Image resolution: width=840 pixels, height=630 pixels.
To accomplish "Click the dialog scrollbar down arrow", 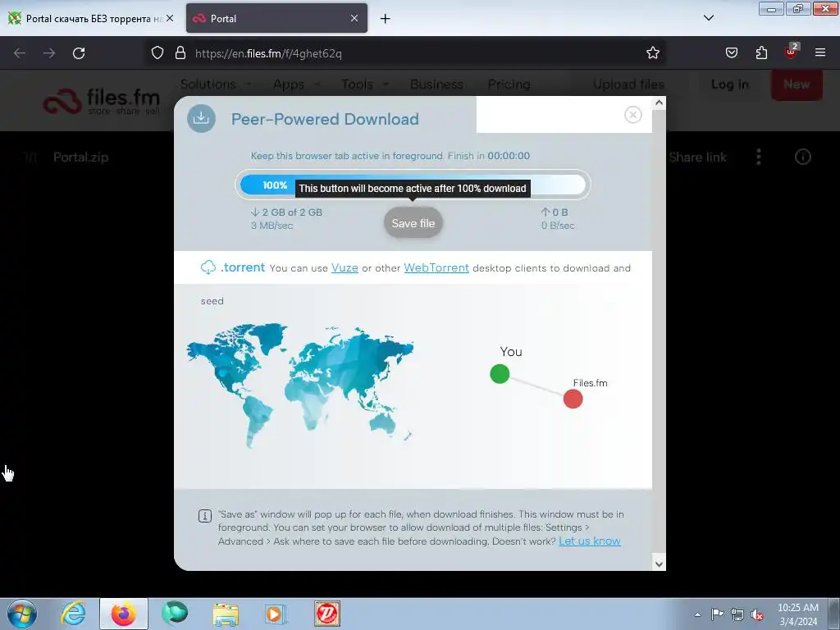I will (659, 564).
